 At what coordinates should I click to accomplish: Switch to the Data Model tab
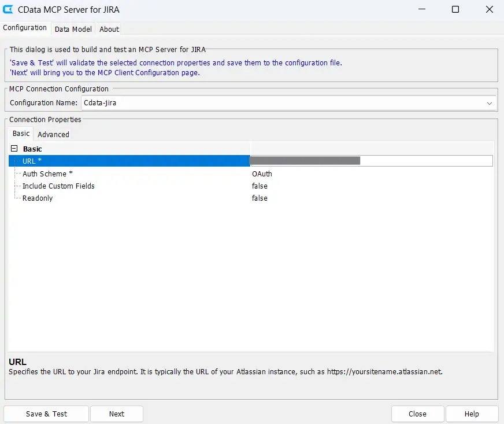pos(73,29)
